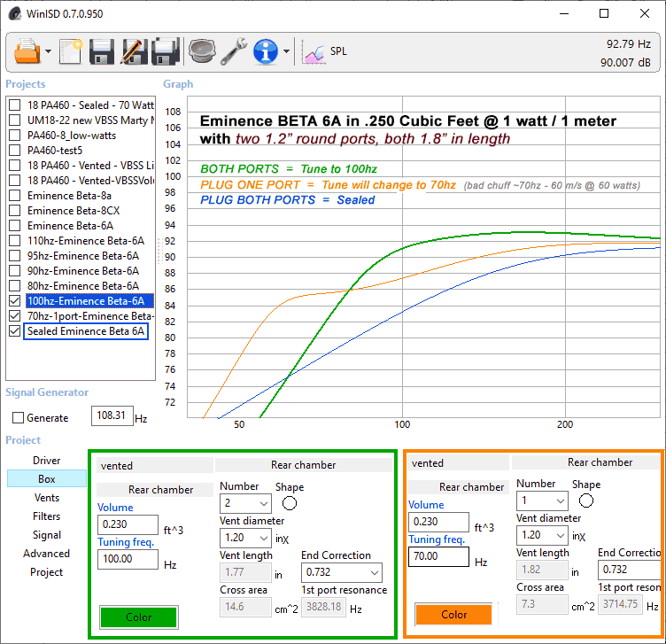Click the SPL graph type icon

pyautogui.click(x=314, y=52)
